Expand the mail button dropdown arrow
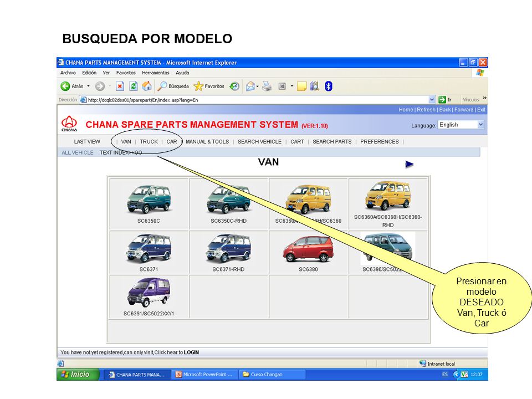532x399 pixels. pos(258,86)
